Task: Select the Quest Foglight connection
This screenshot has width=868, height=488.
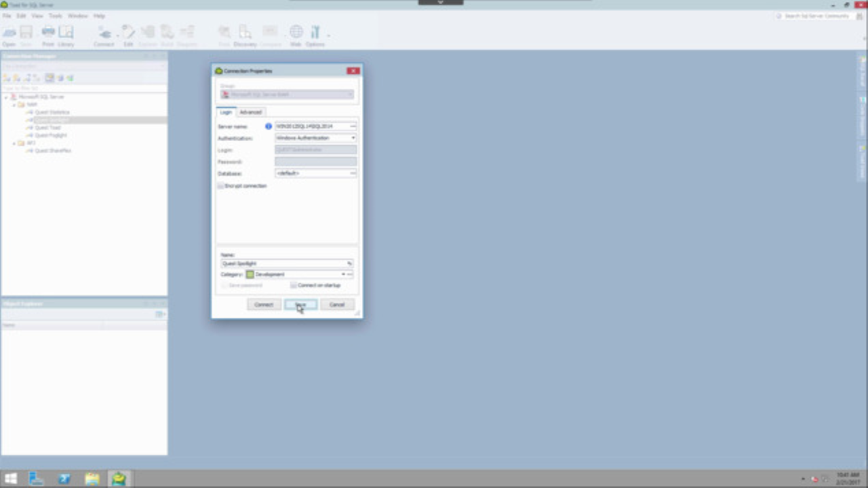Action: click(x=50, y=136)
